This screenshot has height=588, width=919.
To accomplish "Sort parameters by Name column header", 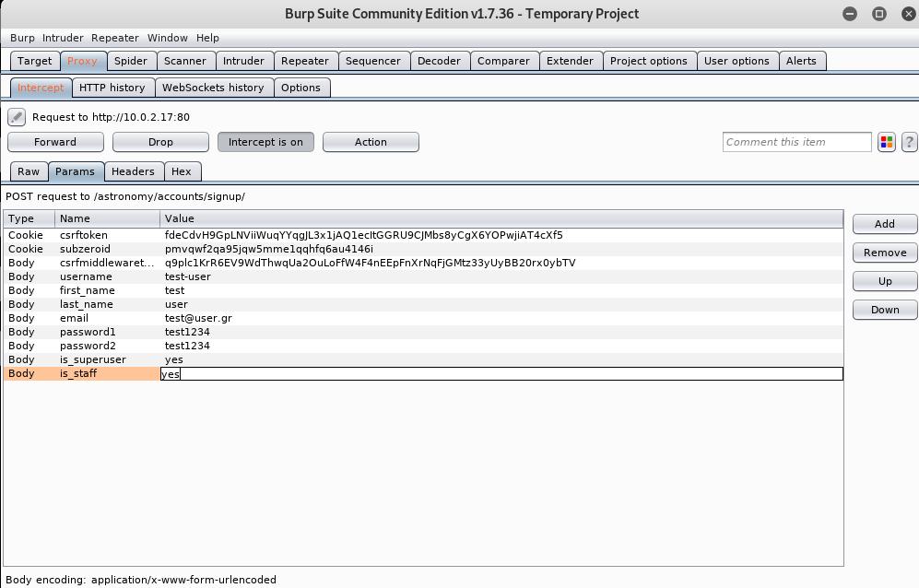I will [107, 218].
